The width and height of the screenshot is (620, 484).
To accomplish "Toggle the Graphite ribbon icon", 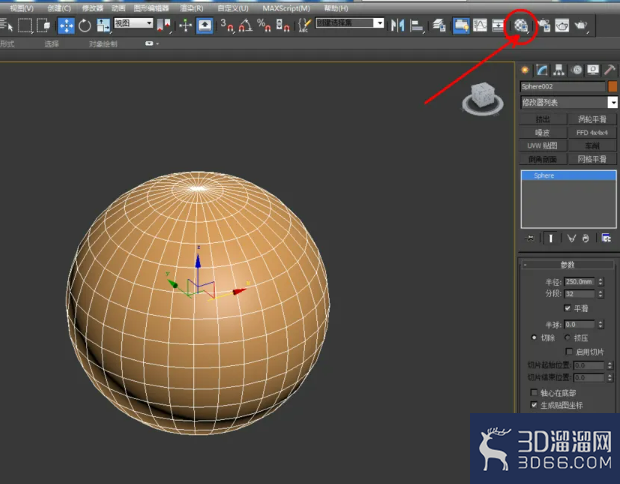I will tap(461, 26).
